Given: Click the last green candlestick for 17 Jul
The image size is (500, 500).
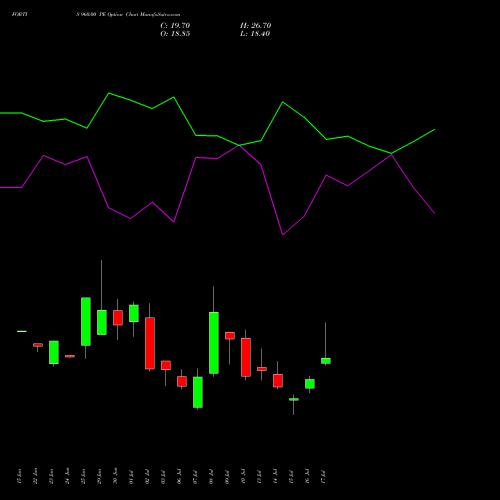Looking at the screenshot, I should click(326, 361).
